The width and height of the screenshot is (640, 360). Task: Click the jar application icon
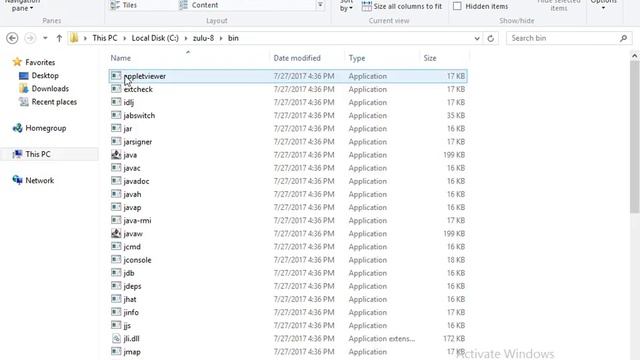[x=116, y=128]
